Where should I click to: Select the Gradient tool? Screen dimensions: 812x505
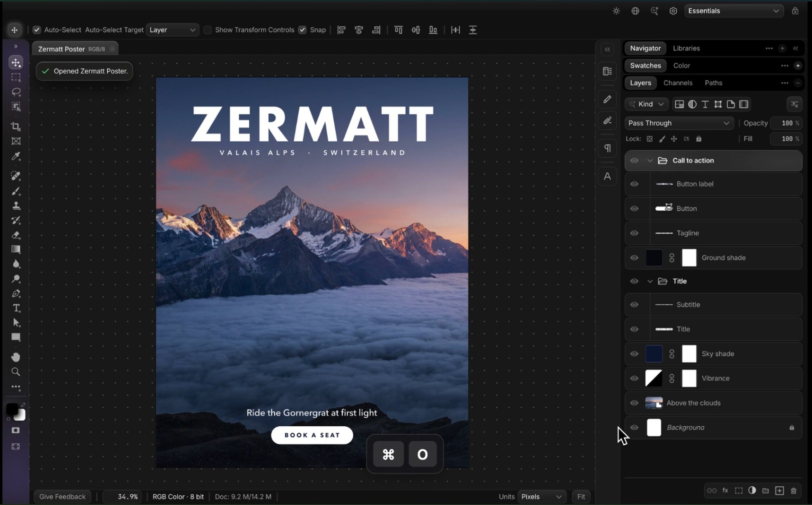coord(16,250)
